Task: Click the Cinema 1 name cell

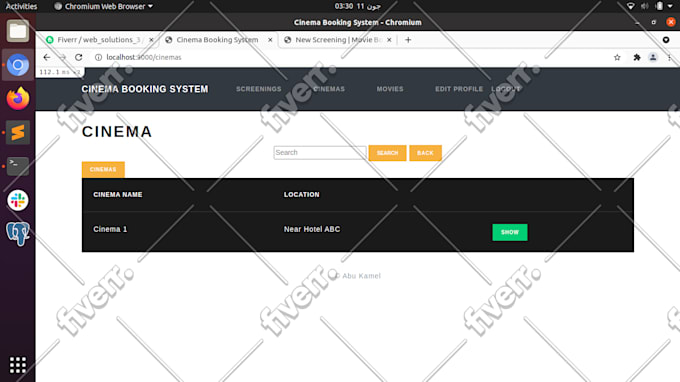Action: click(x=110, y=229)
